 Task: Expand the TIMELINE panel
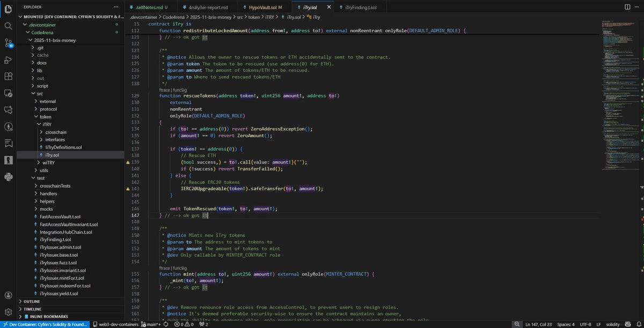71,309
